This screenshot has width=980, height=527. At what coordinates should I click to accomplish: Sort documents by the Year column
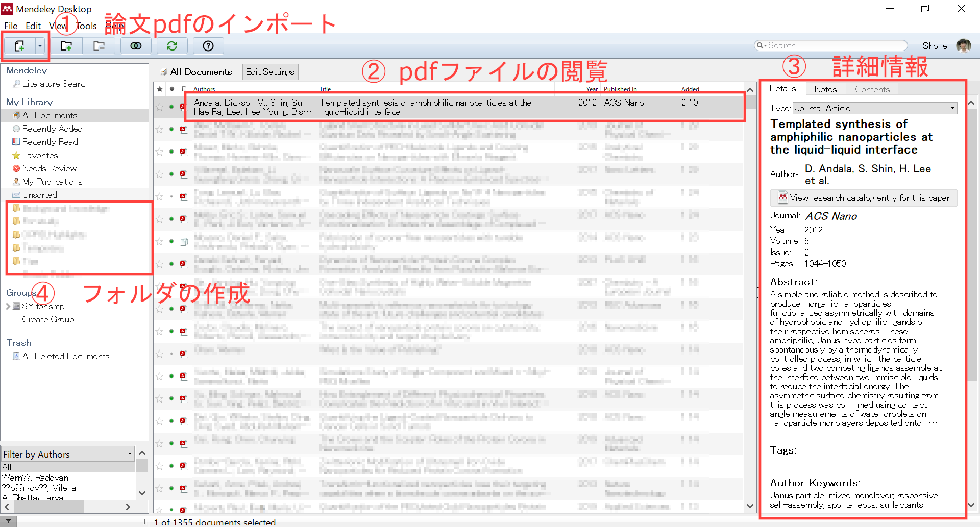(592, 89)
